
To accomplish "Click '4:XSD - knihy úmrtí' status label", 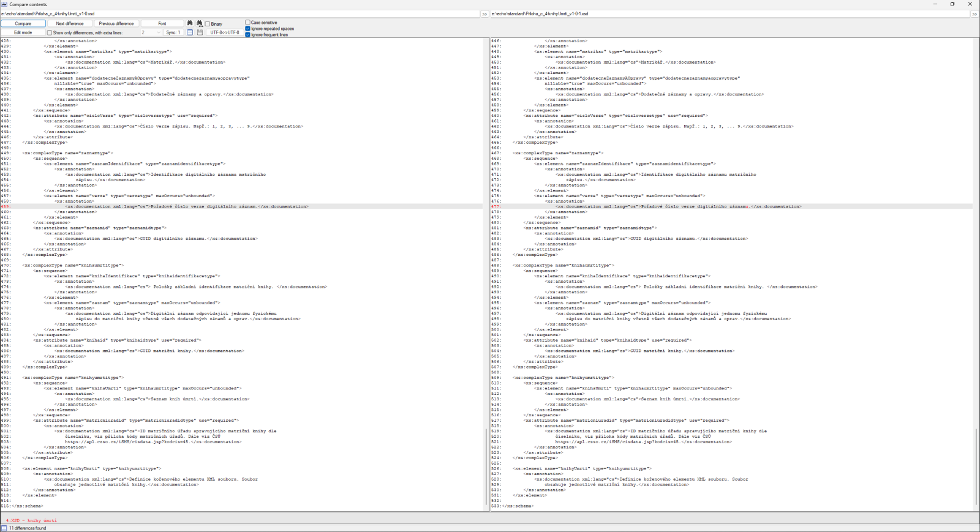I will pos(31,520).
